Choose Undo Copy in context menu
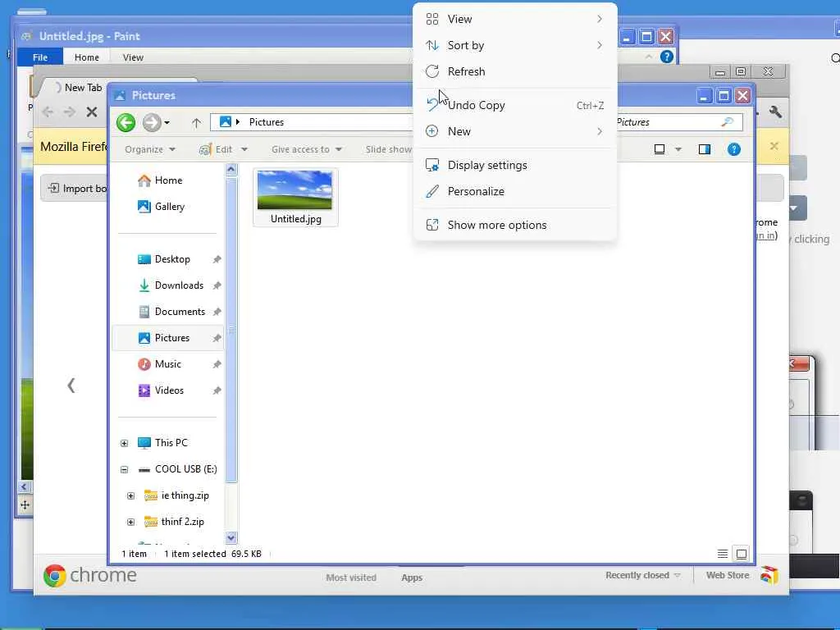This screenshot has width=840, height=630. tap(515, 106)
